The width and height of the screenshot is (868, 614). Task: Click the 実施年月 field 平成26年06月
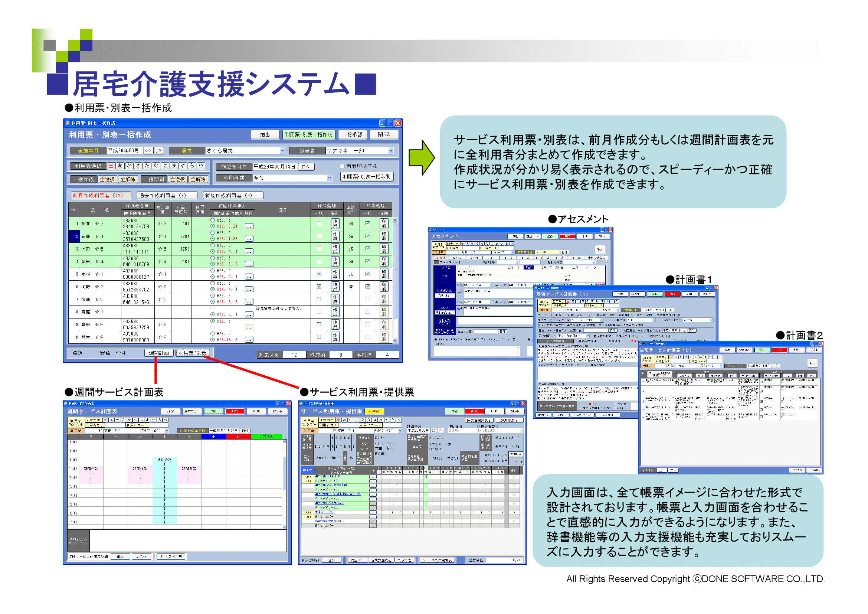(x=125, y=151)
